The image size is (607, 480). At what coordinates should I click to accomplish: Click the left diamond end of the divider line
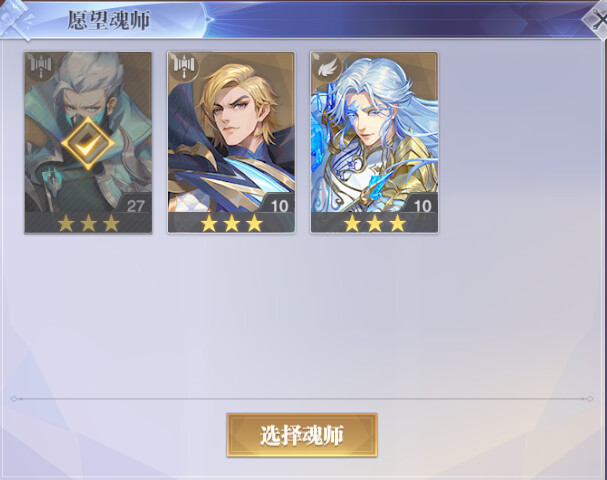pyautogui.click(x=14, y=398)
